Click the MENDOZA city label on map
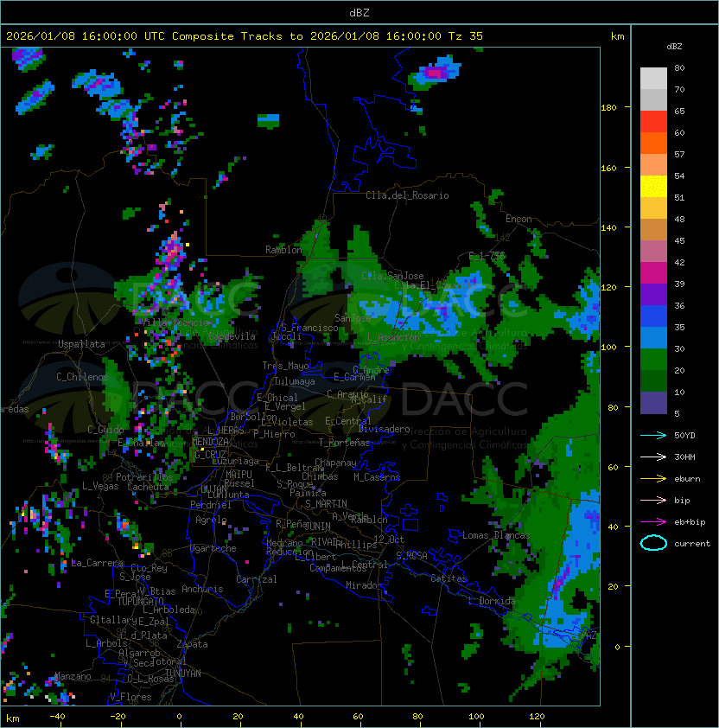This screenshot has width=719, height=728. [x=211, y=442]
